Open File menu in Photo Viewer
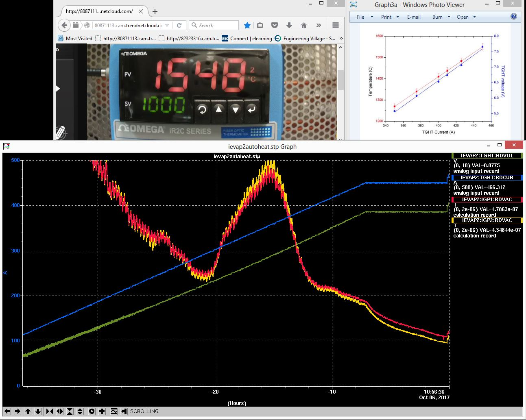 tap(360, 17)
